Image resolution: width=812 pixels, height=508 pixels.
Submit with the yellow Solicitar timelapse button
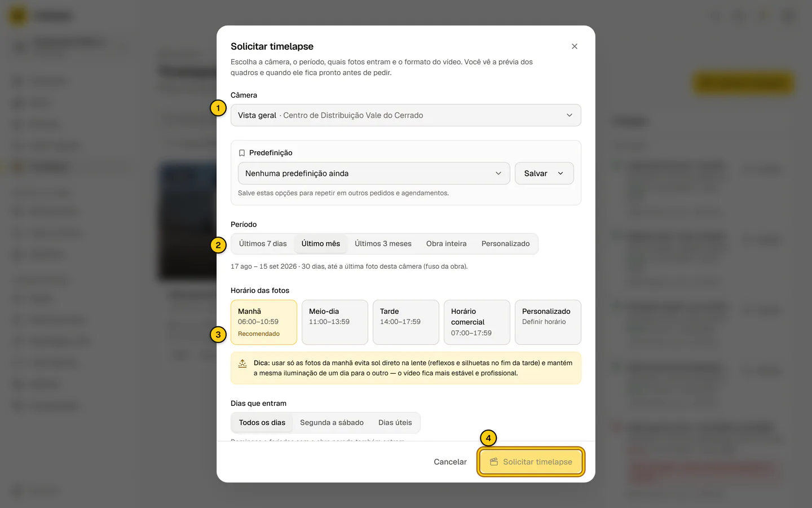(x=531, y=462)
